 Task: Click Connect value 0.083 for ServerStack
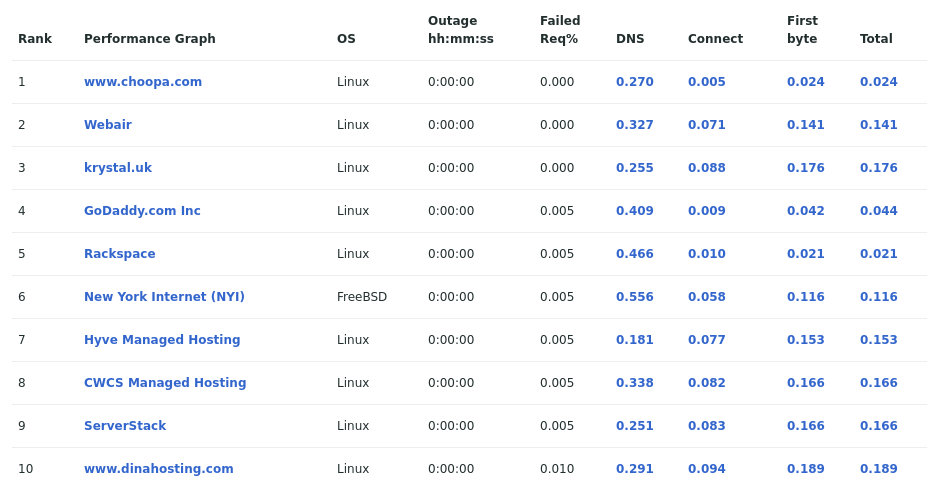pos(707,426)
